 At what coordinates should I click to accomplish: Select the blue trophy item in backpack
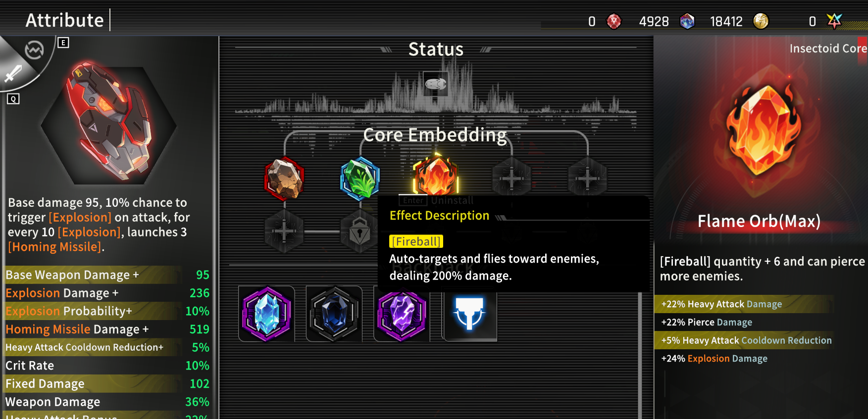pos(469,314)
